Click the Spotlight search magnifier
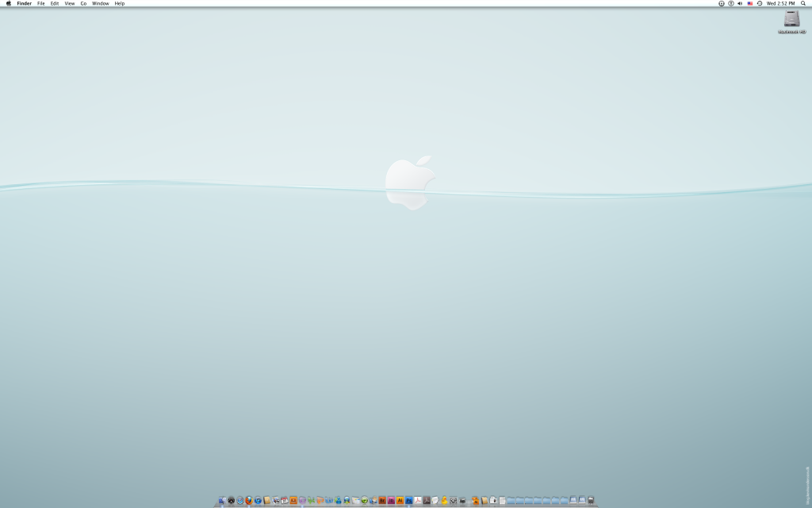The width and height of the screenshot is (812, 508). pos(803,4)
